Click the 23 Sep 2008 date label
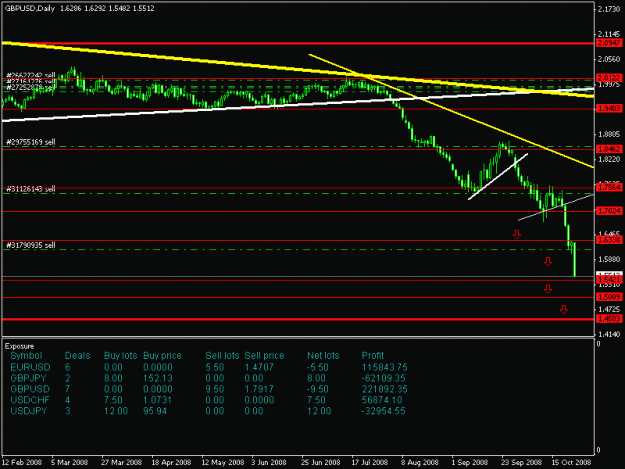 521,462
